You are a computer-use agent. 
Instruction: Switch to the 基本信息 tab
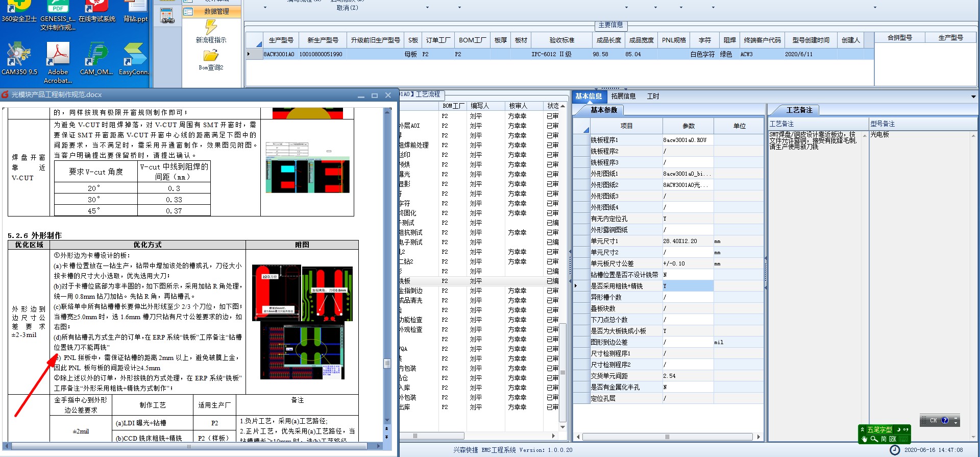click(x=589, y=96)
